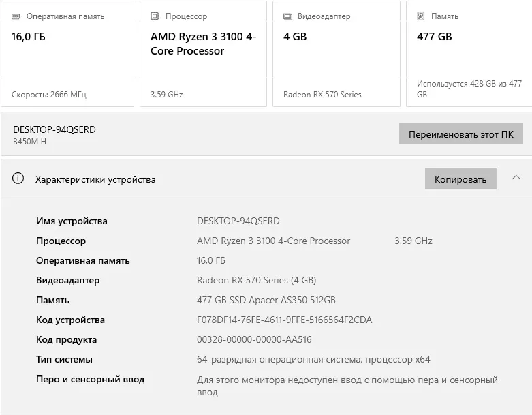Screen dimensions: 532x415
Task: Click the Тип системы label
Action: click(x=64, y=359)
